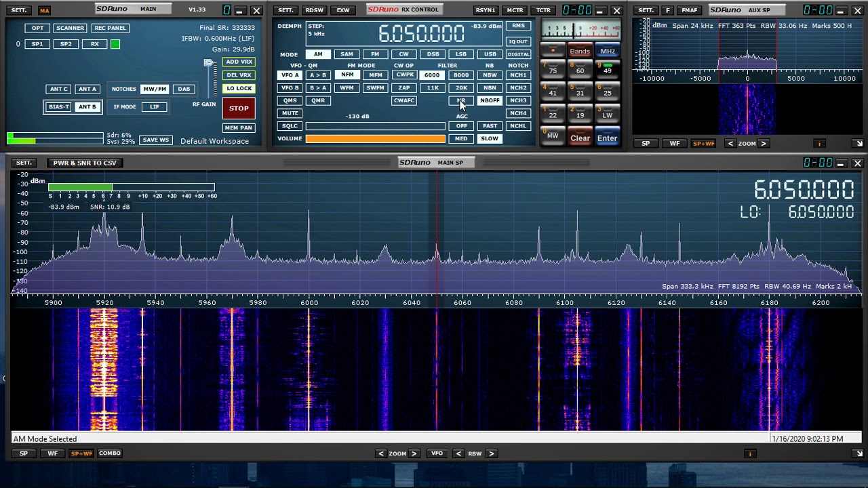Viewport: 868px width, 488px height.
Task: Click Main SP info 'i' icon
Action: point(750,453)
